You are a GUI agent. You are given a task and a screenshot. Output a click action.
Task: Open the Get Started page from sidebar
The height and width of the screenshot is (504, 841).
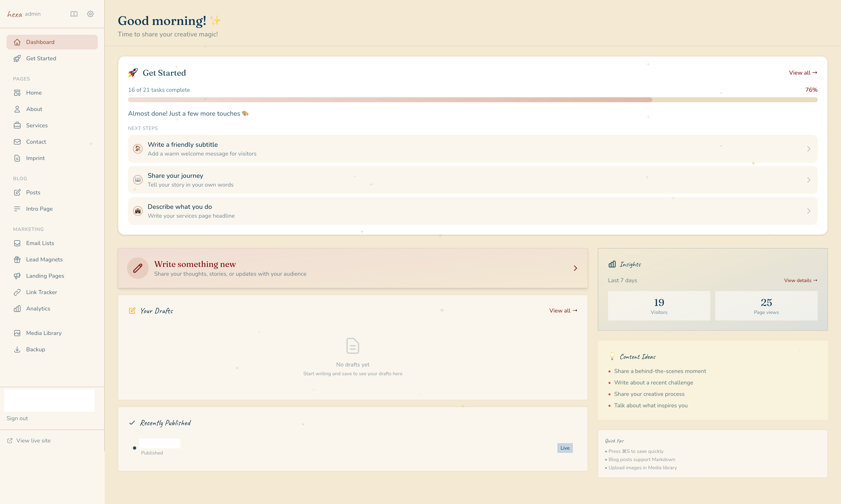(41, 58)
